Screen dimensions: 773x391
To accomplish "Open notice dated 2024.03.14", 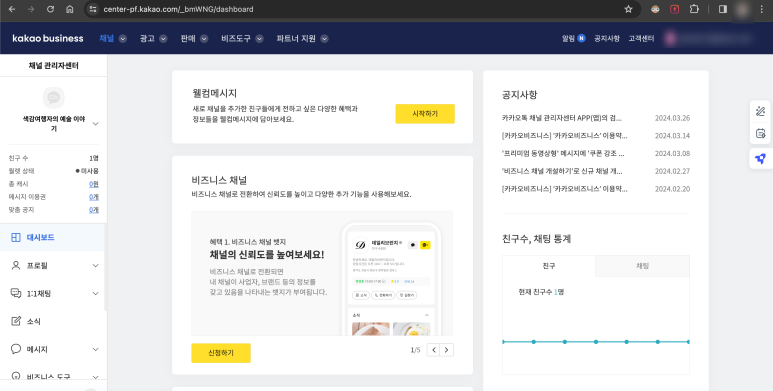I will tap(596, 136).
